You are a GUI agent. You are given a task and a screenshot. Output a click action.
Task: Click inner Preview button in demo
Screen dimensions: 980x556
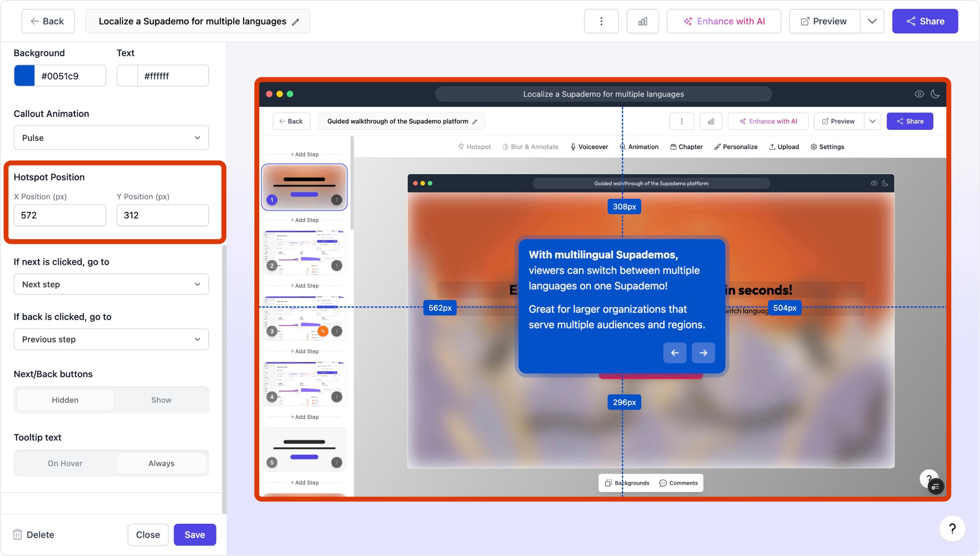click(838, 121)
